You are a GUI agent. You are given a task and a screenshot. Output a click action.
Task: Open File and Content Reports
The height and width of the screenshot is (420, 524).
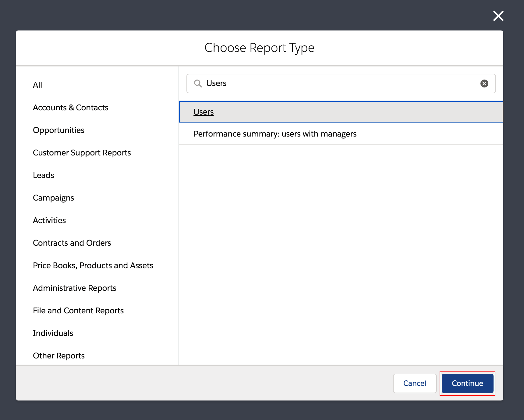tap(78, 311)
